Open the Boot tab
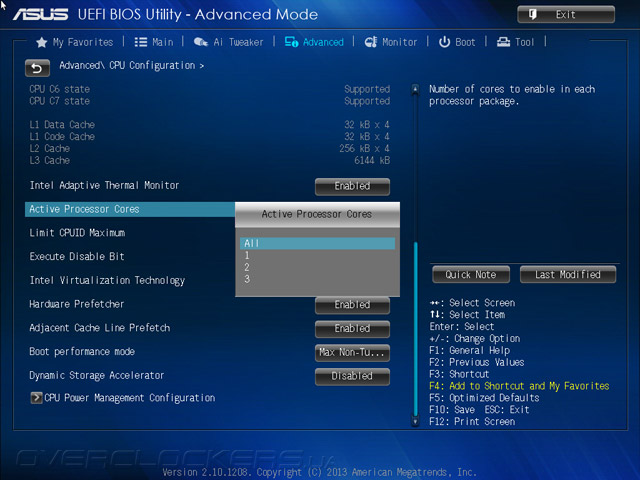The height and width of the screenshot is (480, 640). [457, 42]
